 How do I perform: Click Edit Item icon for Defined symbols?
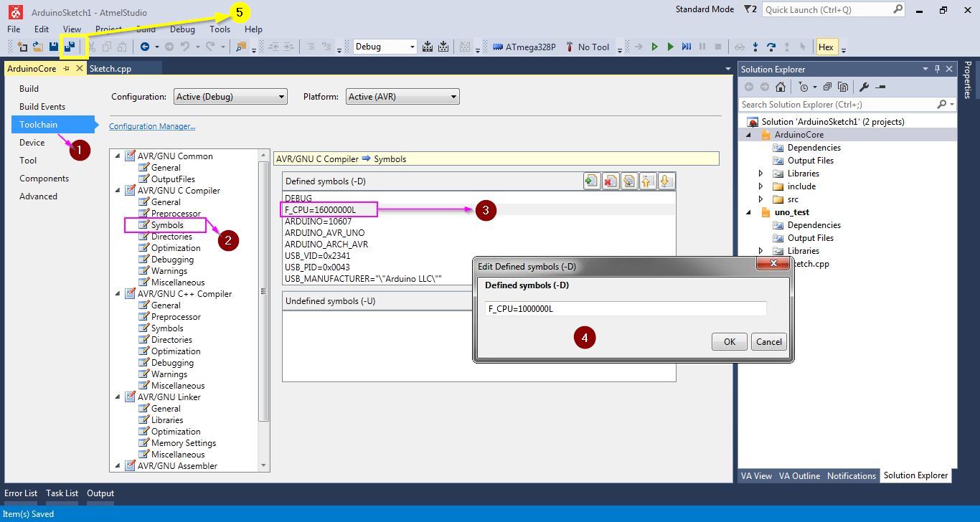(x=629, y=181)
